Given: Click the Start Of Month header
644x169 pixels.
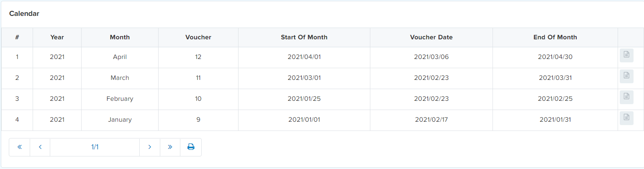Looking at the screenshot, I should click(304, 37).
